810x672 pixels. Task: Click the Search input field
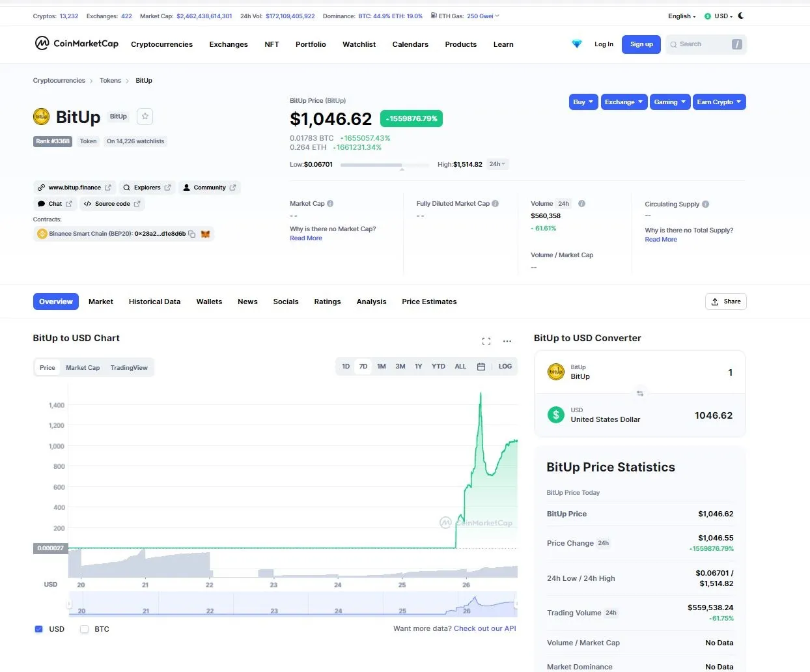point(706,44)
